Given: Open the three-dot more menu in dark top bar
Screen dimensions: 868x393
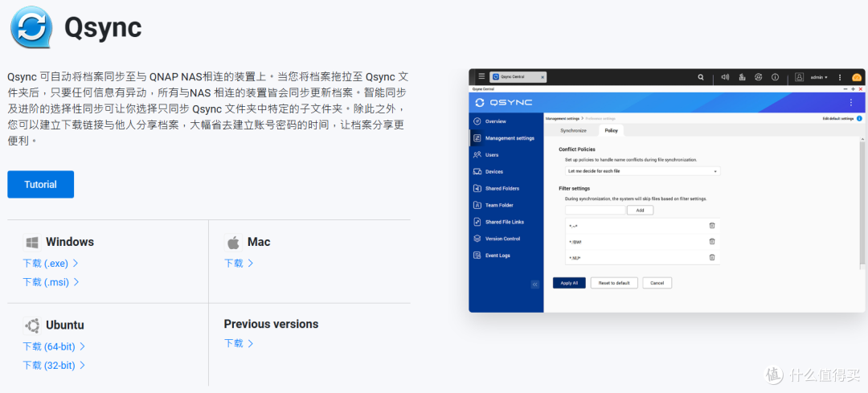Looking at the screenshot, I should click(x=840, y=77).
